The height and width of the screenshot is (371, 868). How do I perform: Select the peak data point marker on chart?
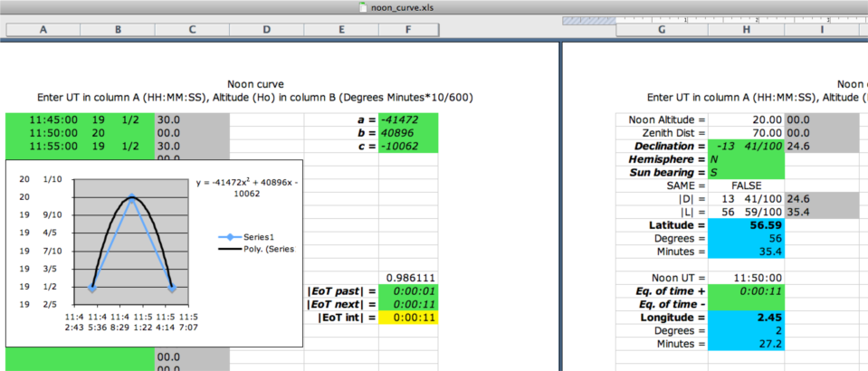coord(132,196)
